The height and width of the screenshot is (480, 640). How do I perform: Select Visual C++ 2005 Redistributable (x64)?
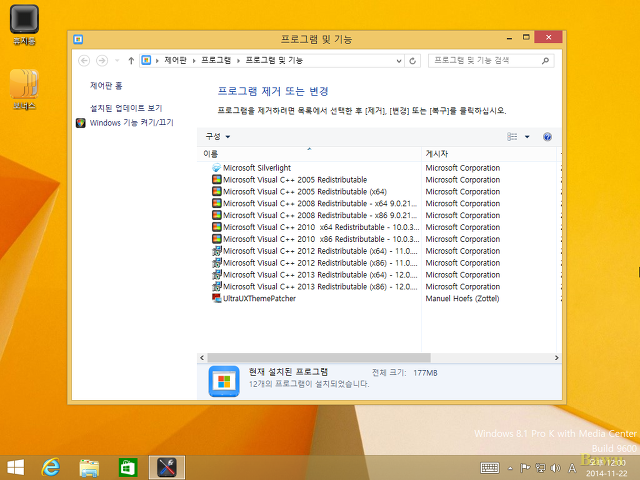(x=305, y=191)
